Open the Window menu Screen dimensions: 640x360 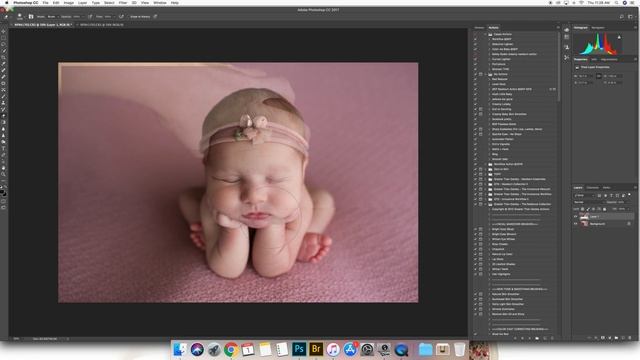click(160, 3)
